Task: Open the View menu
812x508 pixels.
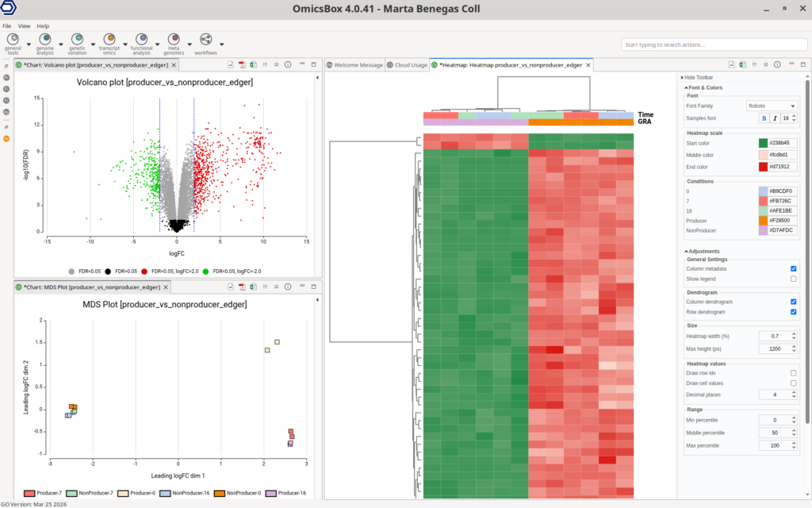Action: click(x=24, y=26)
